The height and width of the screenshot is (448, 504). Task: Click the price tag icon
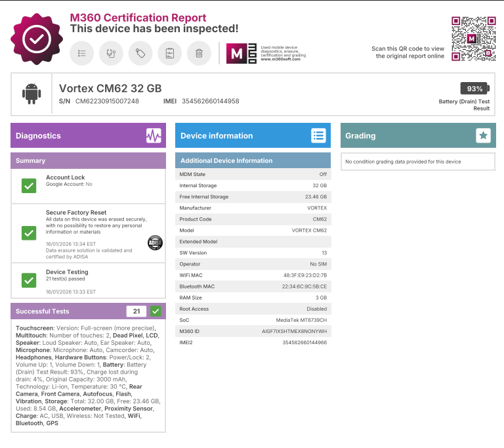tap(140, 53)
